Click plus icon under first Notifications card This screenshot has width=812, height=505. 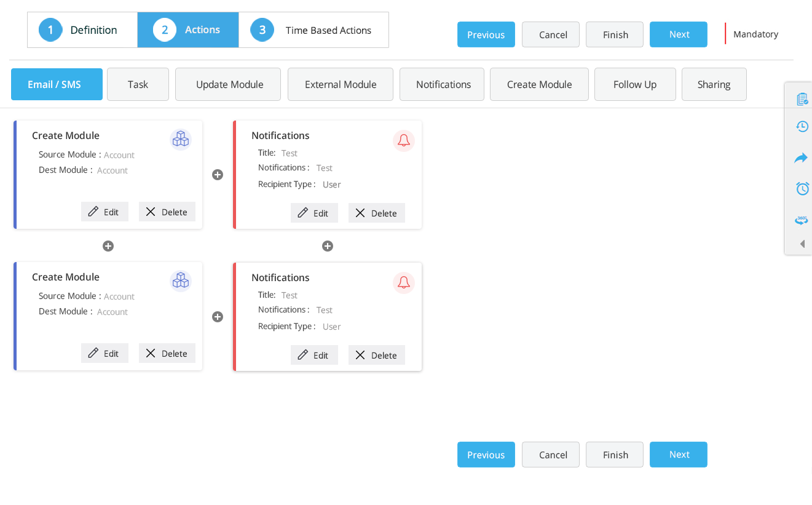coord(328,246)
